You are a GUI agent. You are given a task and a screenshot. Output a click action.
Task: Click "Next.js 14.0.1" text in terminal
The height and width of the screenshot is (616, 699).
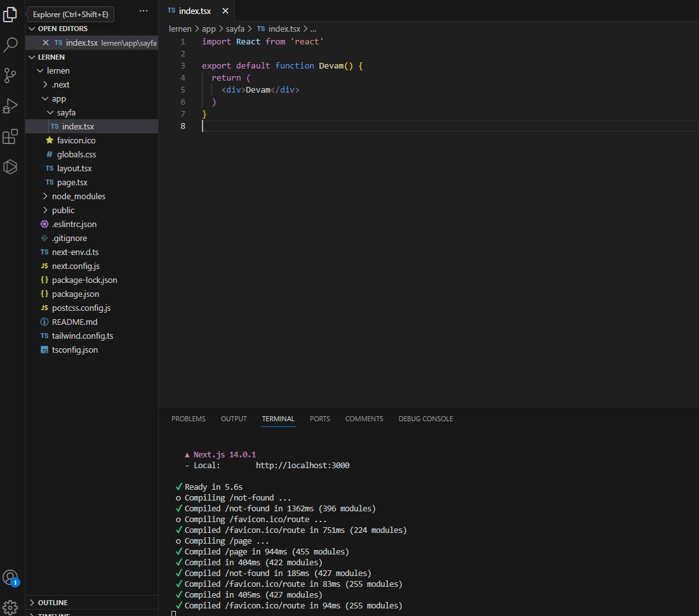pos(225,455)
